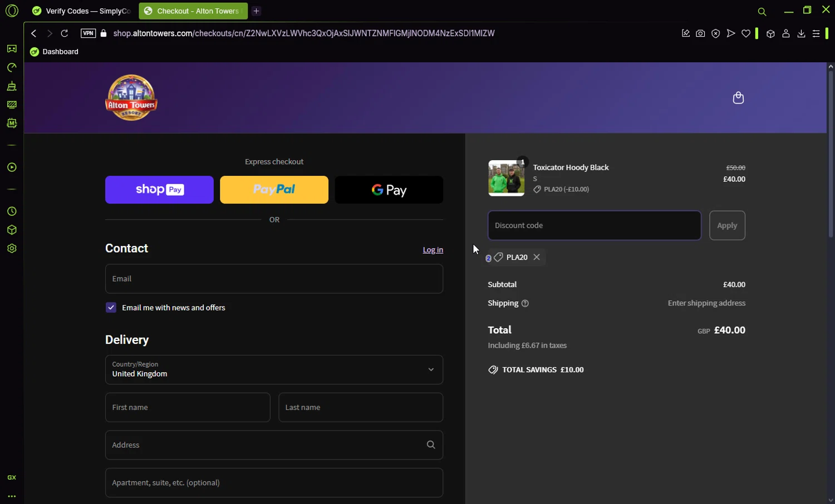The image size is (835, 504).
Task: Open toolbar extensions cube icon
Action: [770, 33]
